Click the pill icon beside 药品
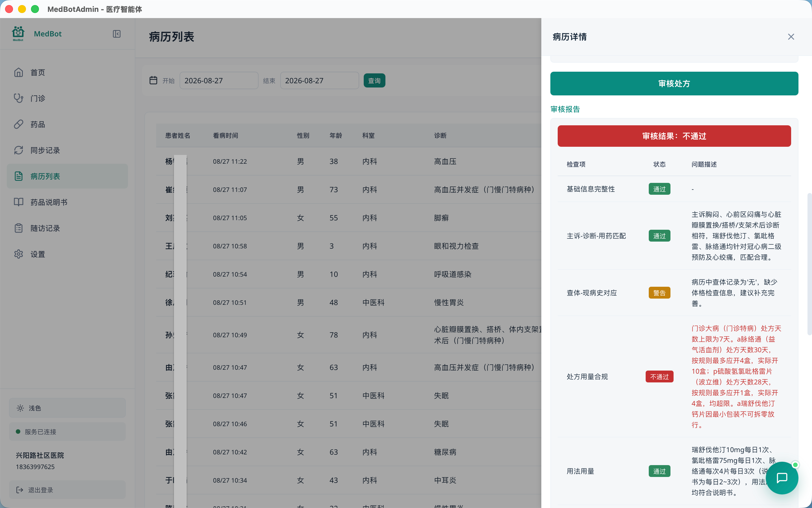 tap(18, 124)
